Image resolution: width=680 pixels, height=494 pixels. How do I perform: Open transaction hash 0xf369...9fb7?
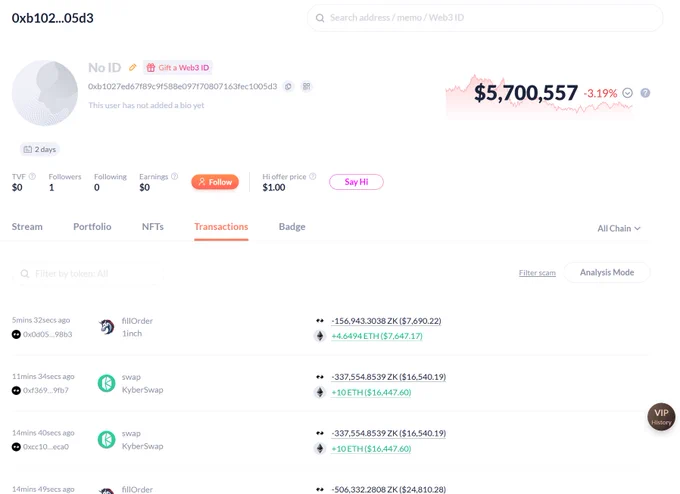[x=46, y=390]
